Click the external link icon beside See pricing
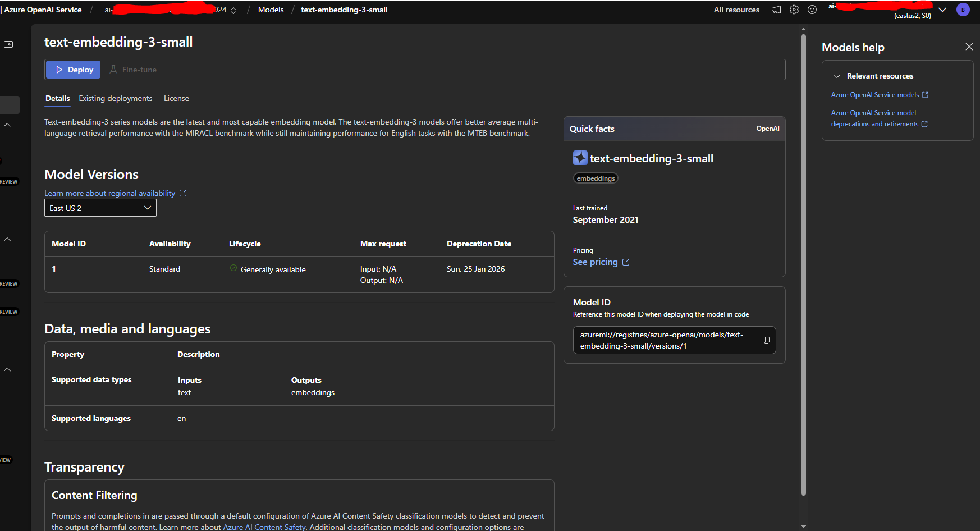Viewport: 980px width, 531px height. click(625, 262)
